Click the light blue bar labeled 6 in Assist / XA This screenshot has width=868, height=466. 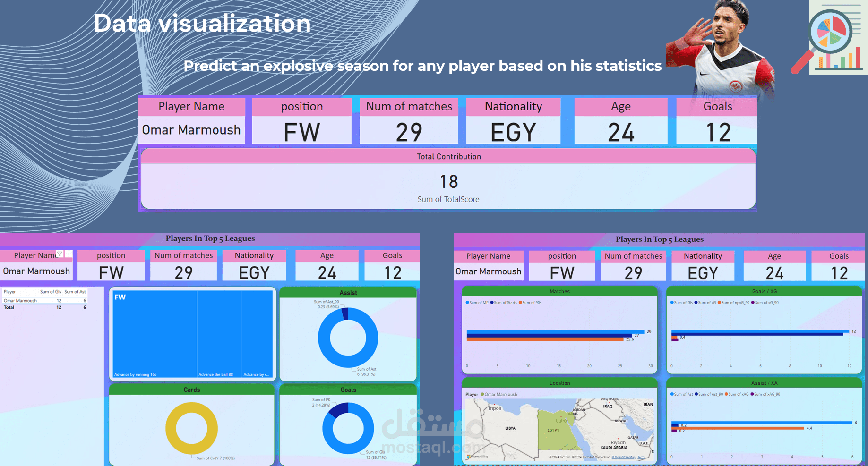click(762, 423)
